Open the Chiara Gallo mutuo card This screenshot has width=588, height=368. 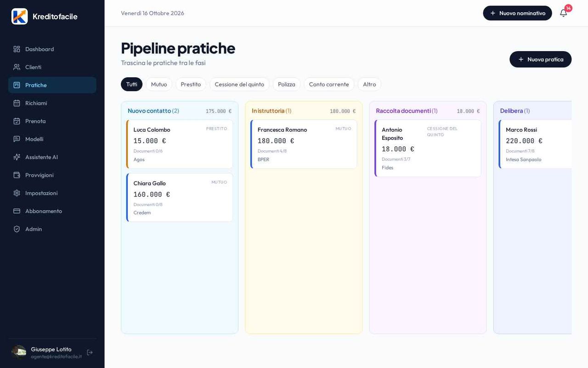pos(180,197)
